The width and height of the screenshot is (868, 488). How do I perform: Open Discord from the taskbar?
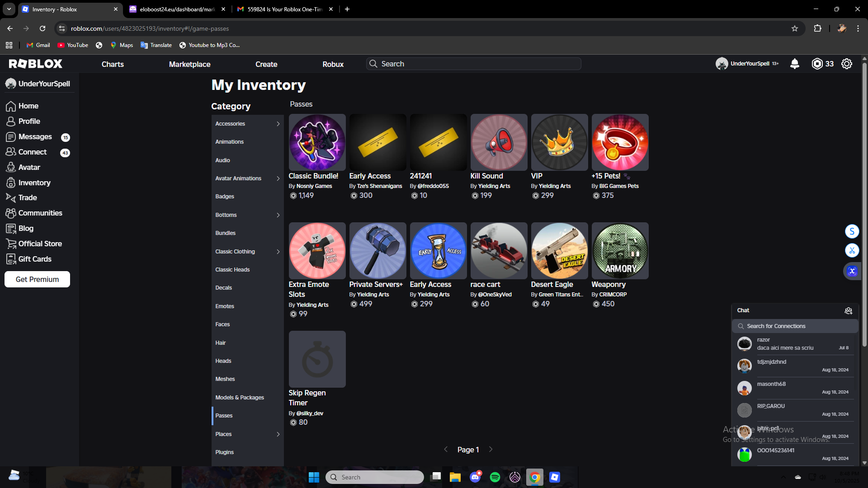[475, 477]
